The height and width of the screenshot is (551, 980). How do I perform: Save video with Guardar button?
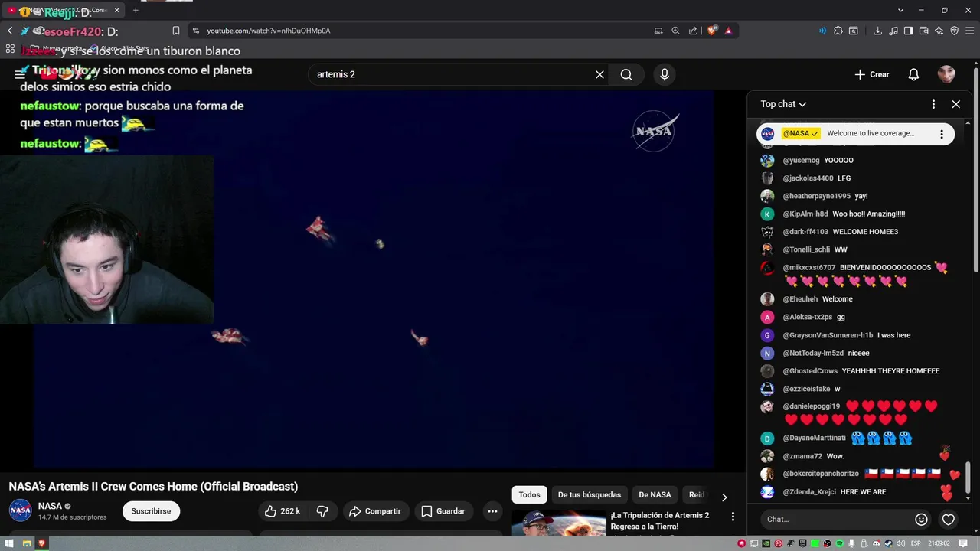pos(443,511)
